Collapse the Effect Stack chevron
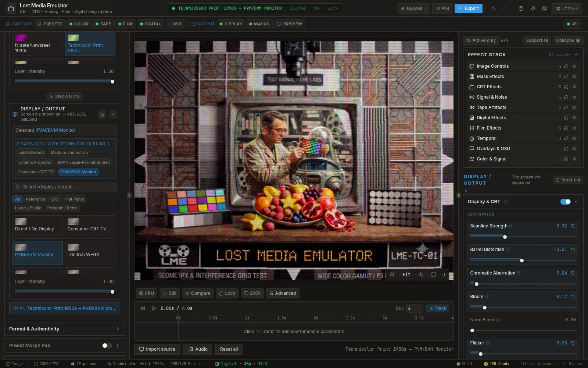Viewport: 588px width, 368px height. 576,54
